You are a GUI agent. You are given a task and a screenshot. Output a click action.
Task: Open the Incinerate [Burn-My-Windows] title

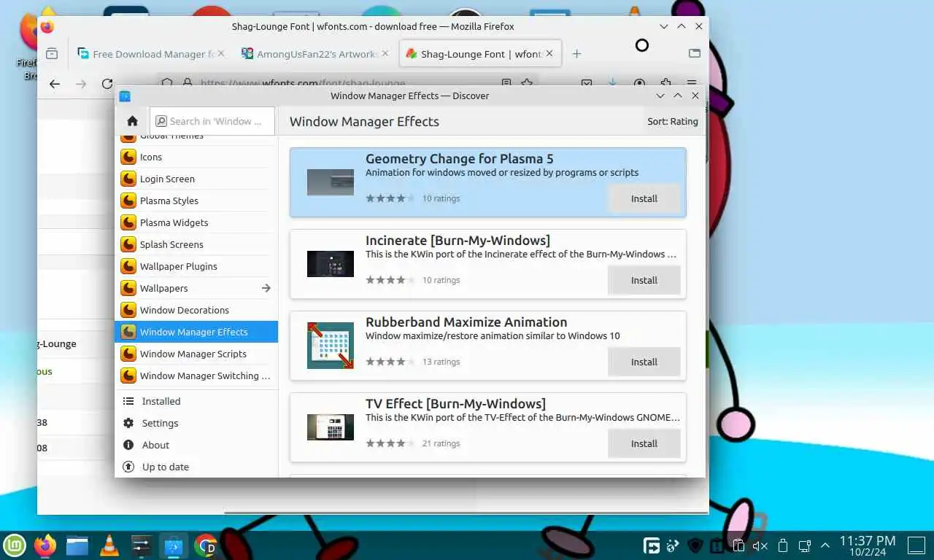coord(458,241)
